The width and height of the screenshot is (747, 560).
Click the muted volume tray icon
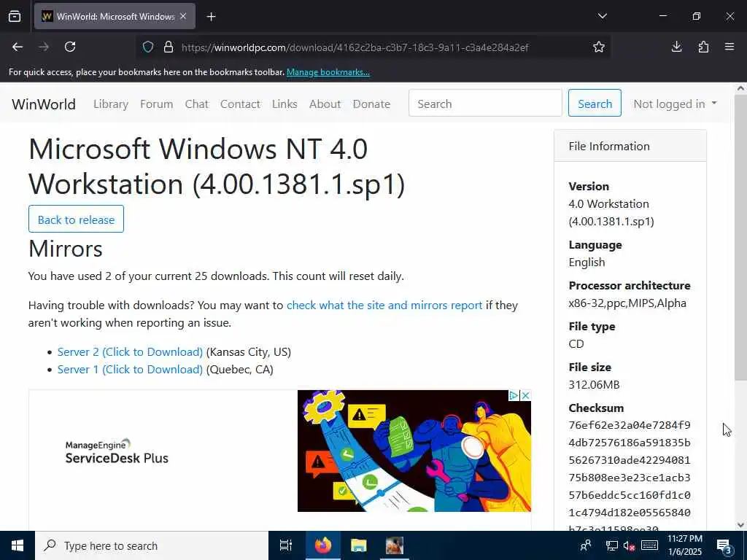pyautogui.click(x=629, y=545)
